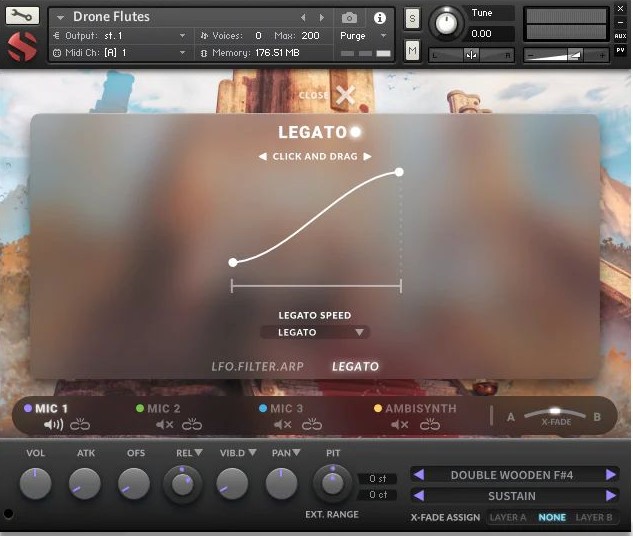The image size is (633, 536).
Task: Click the DOUBLE WOODEN F#4 instrument name
Action: 512,475
